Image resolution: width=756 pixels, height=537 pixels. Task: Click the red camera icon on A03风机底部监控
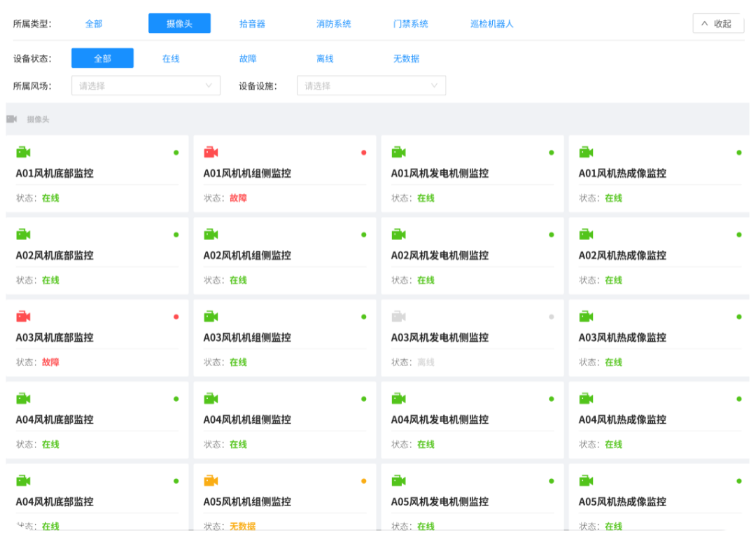tap(23, 316)
